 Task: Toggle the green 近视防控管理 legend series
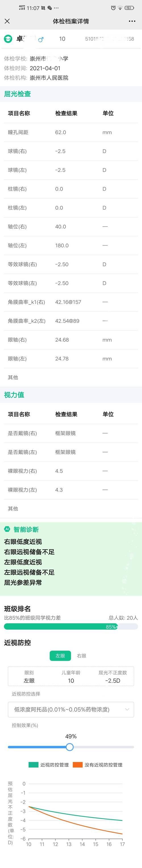tap(49, 764)
